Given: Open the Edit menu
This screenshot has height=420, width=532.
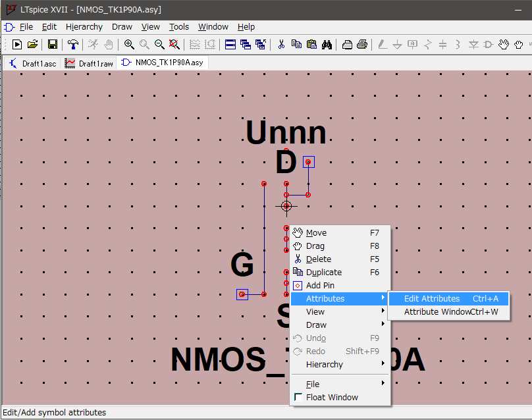Looking at the screenshot, I should point(49,27).
